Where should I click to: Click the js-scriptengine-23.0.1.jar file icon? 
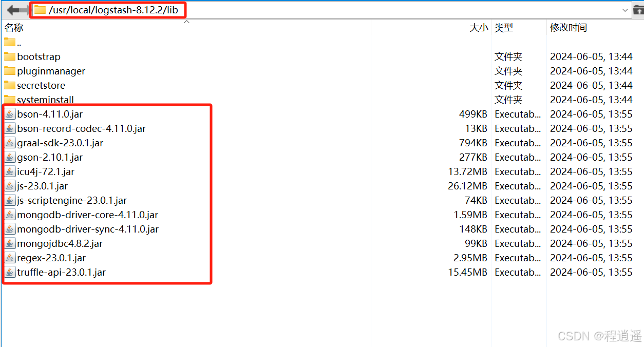point(10,200)
